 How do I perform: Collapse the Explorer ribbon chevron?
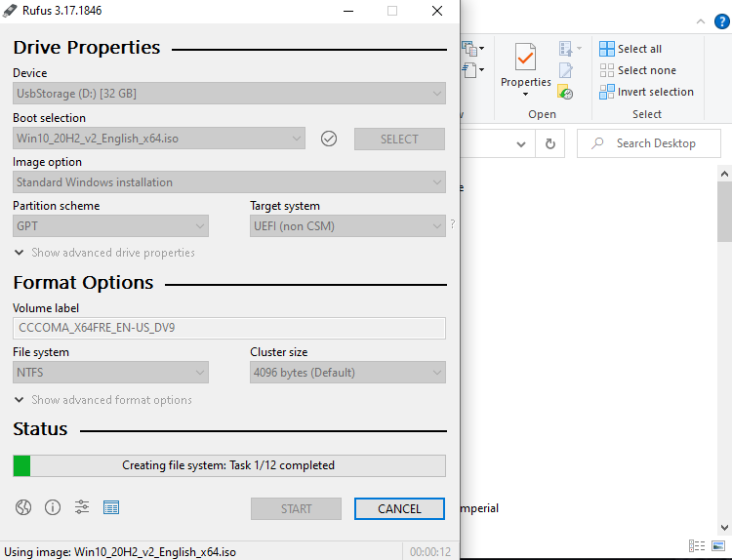(700, 21)
